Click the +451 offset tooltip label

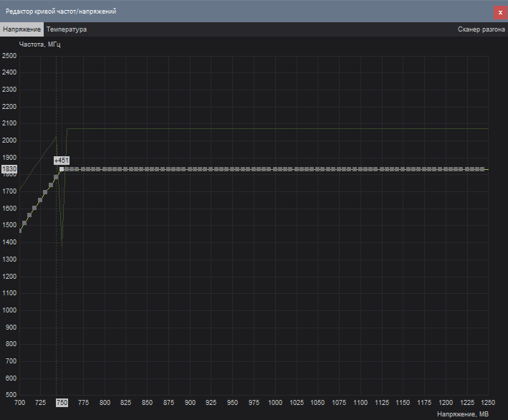point(62,161)
